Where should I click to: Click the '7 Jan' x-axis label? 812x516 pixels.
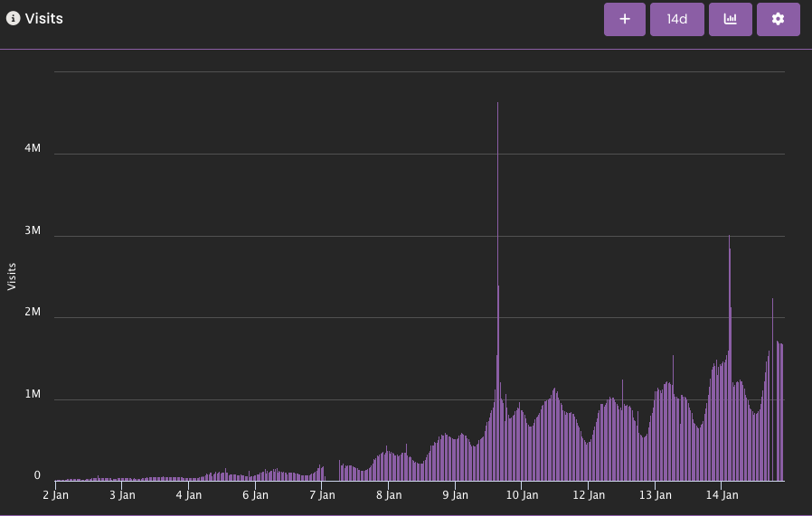322,495
